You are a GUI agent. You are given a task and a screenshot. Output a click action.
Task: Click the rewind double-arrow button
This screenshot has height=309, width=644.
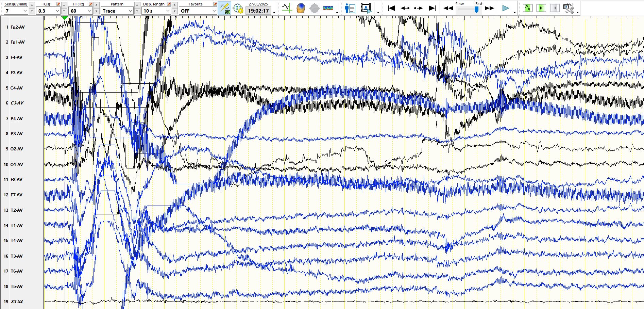pyautogui.click(x=448, y=8)
